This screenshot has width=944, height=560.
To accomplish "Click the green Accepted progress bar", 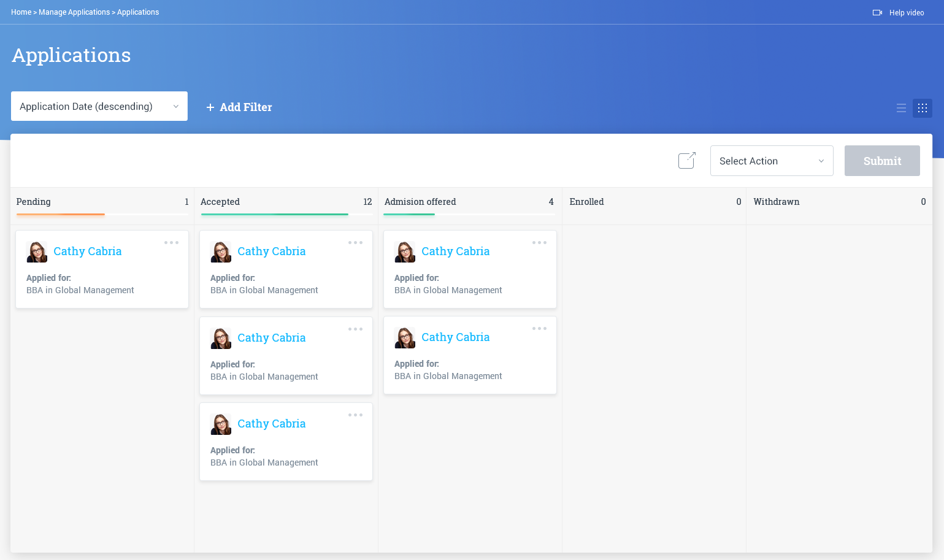I will click(275, 214).
